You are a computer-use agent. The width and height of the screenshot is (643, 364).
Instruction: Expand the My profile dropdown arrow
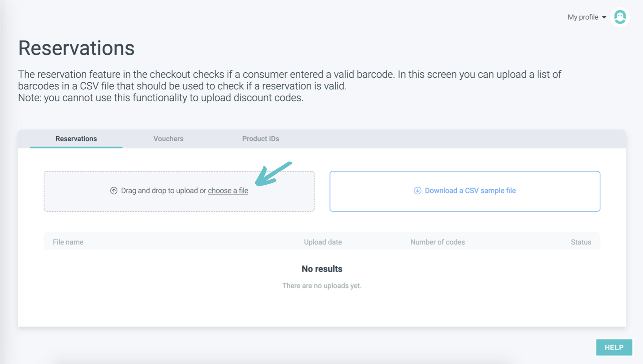click(604, 17)
